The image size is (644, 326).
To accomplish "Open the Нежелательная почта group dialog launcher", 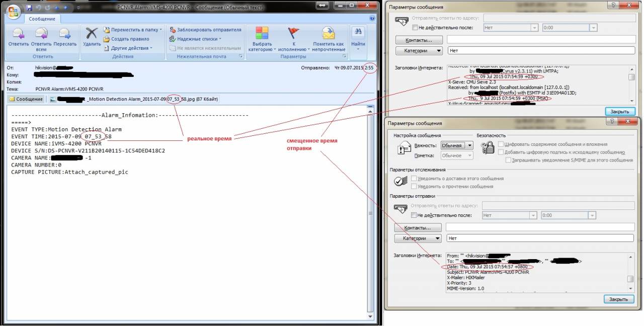I will 240,57.
